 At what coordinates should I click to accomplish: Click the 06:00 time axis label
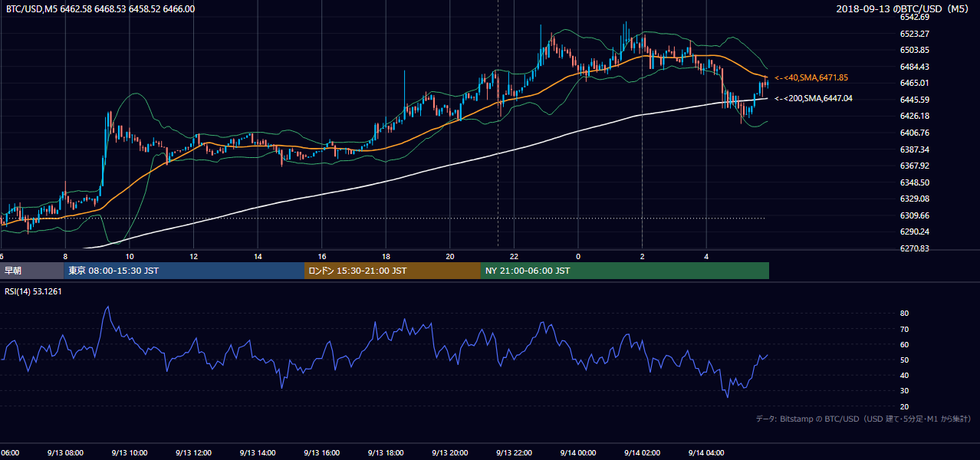(9, 452)
